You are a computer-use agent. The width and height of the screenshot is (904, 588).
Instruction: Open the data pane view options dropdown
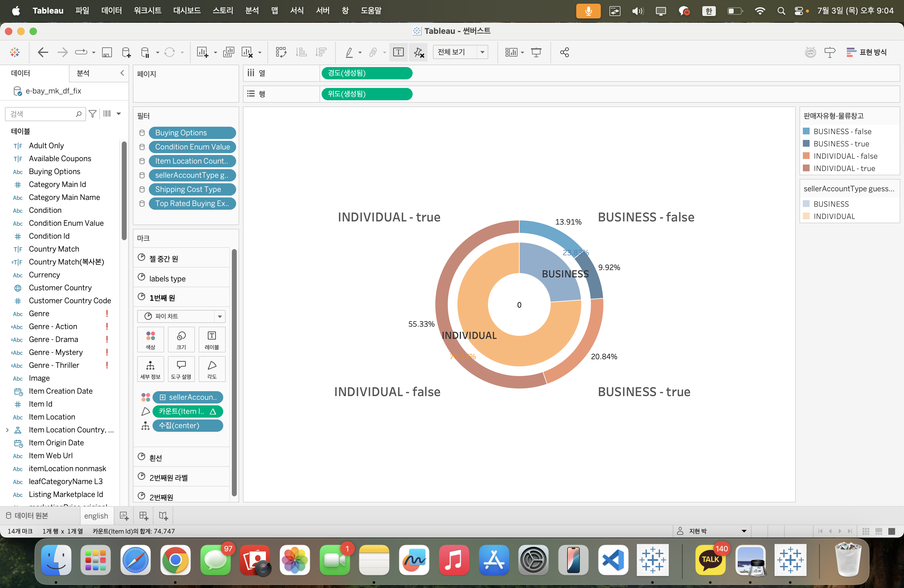click(x=118, y=113)
